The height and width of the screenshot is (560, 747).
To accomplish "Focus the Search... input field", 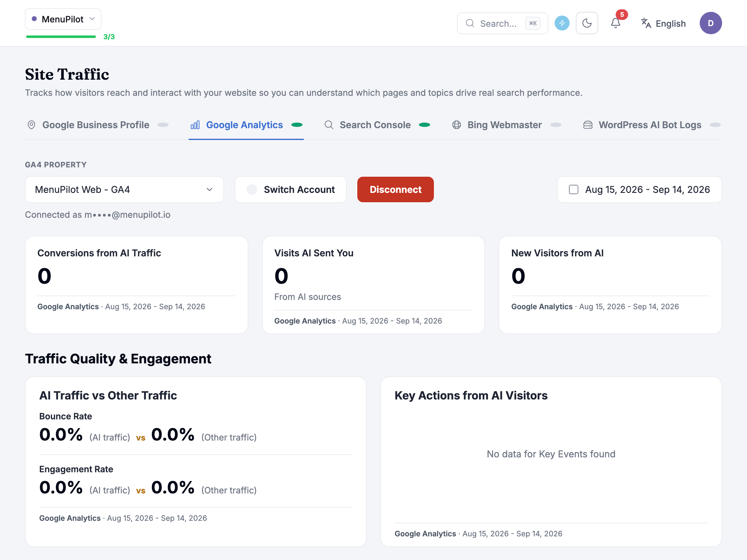I will (502, 23).
